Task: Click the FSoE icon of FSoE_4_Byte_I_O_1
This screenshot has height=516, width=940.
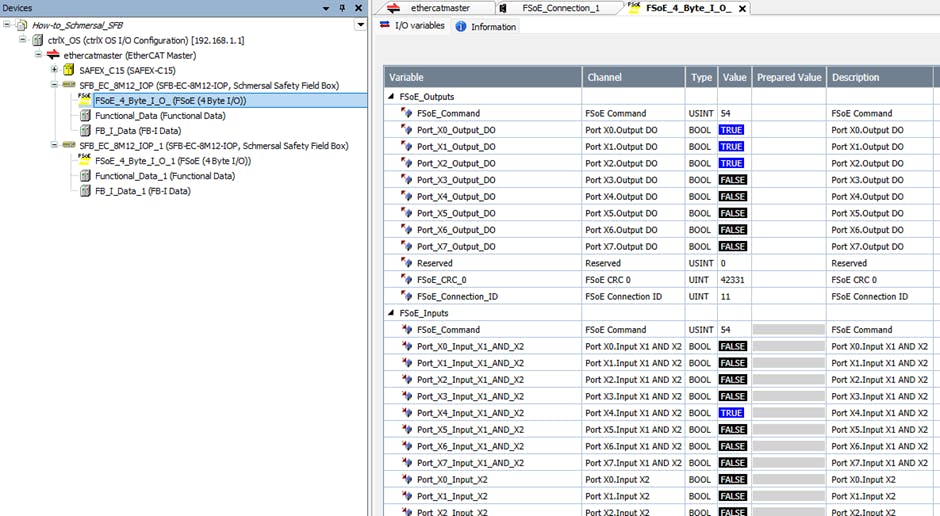Action: pos(84,160)
